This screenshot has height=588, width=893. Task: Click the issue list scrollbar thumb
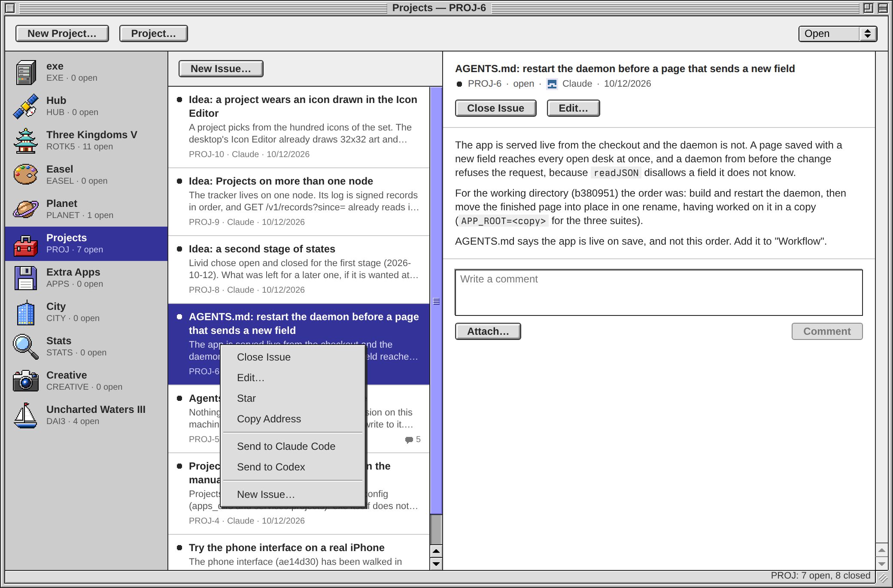coord(436,301)
